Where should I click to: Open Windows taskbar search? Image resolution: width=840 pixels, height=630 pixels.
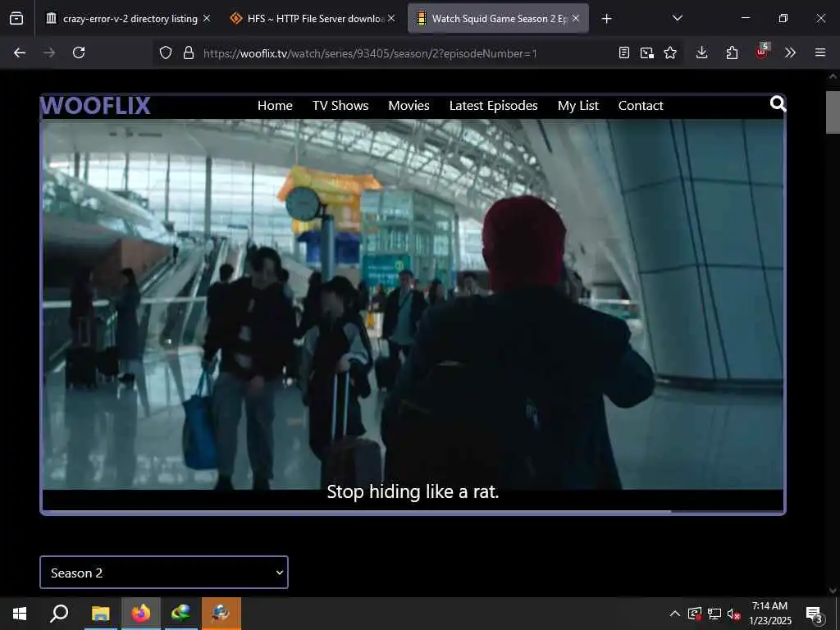point(59,614)
